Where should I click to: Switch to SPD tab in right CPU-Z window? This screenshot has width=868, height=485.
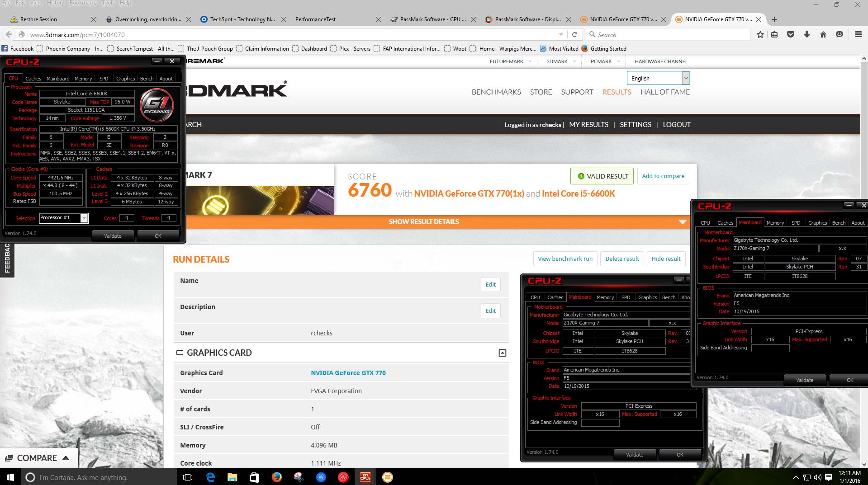[796, 223]
